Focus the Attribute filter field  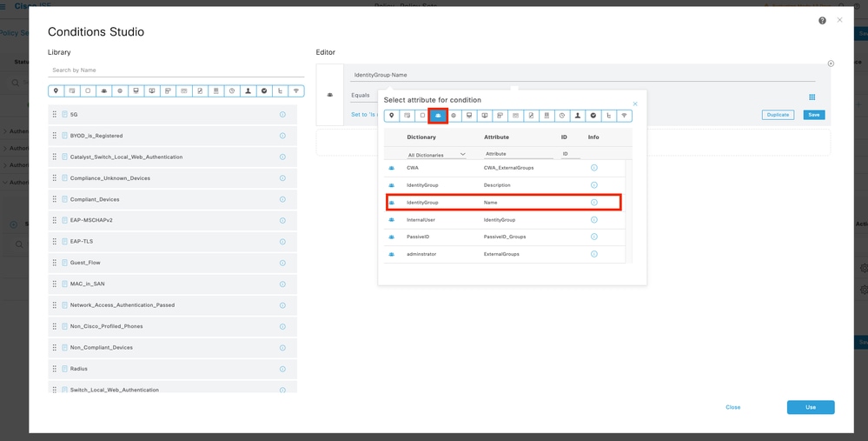click(519, 154)
